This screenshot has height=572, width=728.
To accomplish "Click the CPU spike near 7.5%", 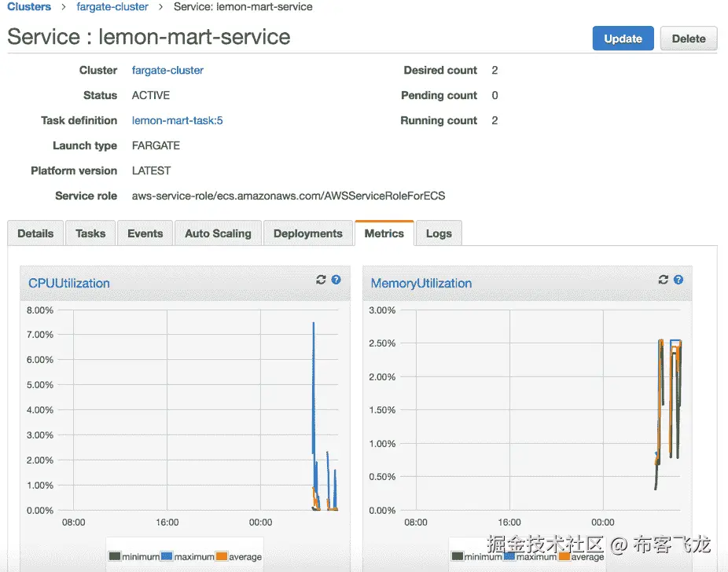I will pyautogui.click(x=314, y=324).
